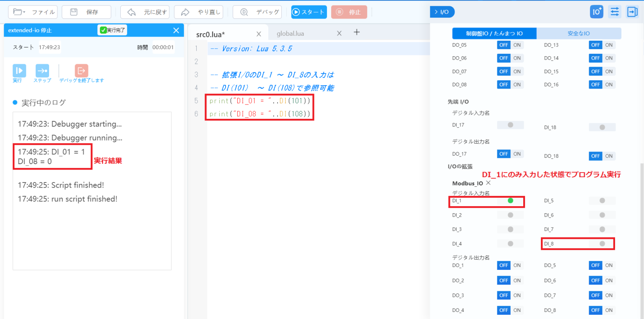Click the 元に戻す undo arrow icon
This screenshot has width=644, height=319.
[x=131, y=12]
